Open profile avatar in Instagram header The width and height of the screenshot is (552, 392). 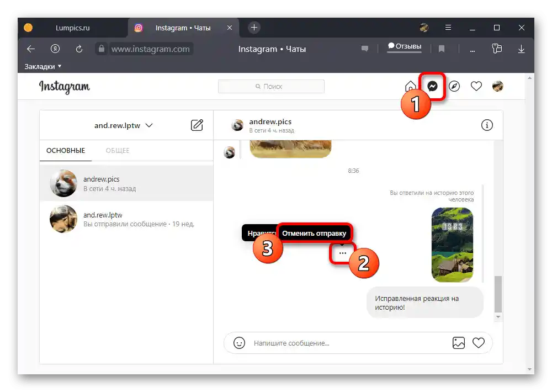click(498, 86)
